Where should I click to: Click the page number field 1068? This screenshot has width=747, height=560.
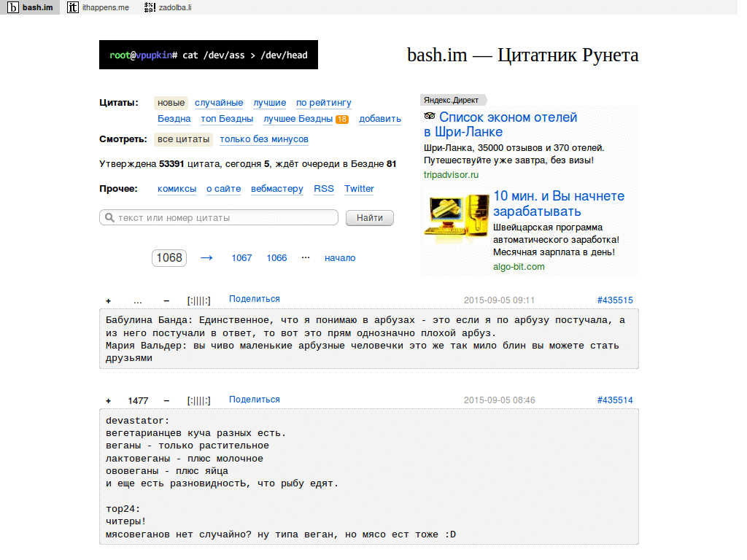tap(169, 257)
